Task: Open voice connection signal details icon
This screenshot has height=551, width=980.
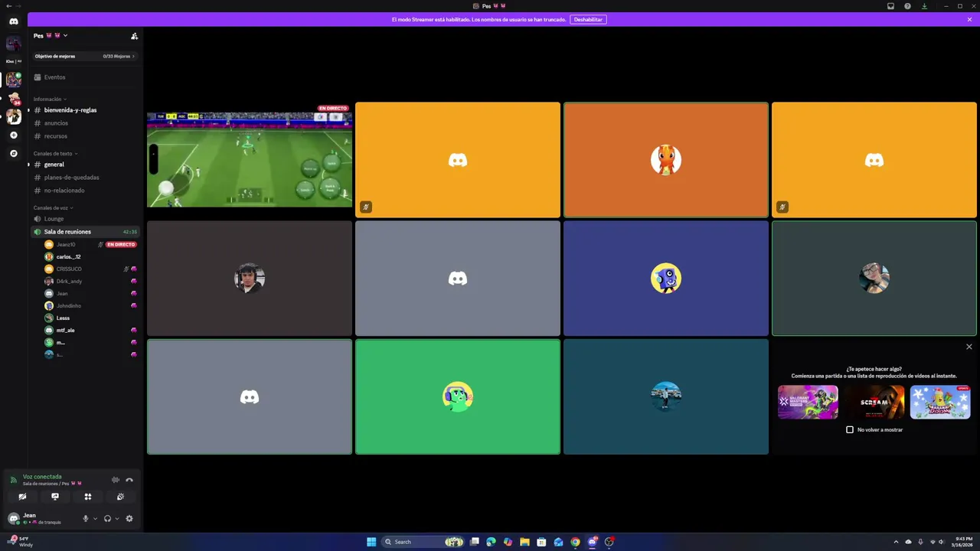Action: click(x=13, y=480)
